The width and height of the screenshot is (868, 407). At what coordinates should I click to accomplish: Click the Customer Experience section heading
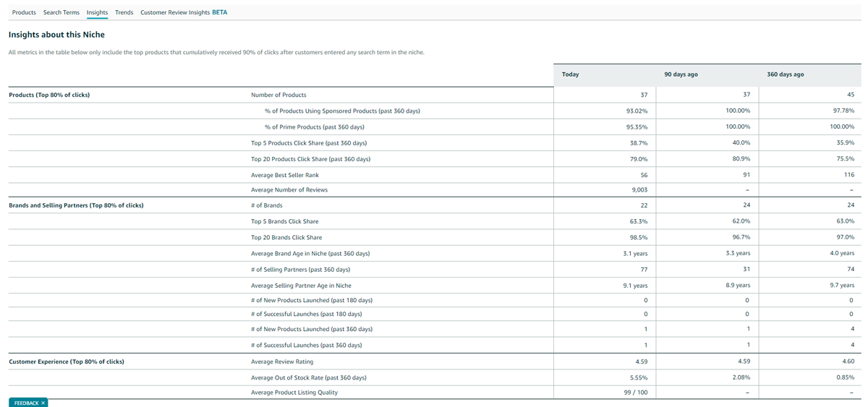pos(66,361)
